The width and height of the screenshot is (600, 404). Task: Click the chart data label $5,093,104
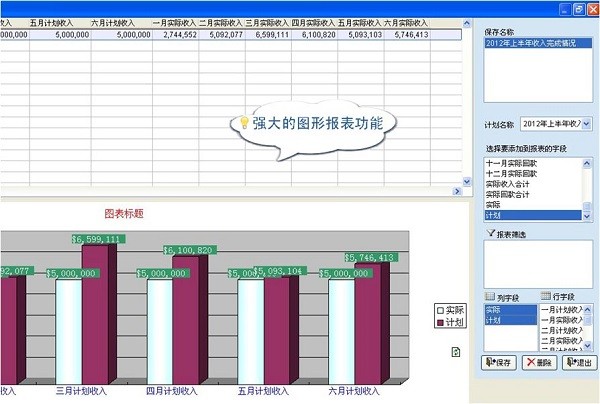[x=280, y=271]
